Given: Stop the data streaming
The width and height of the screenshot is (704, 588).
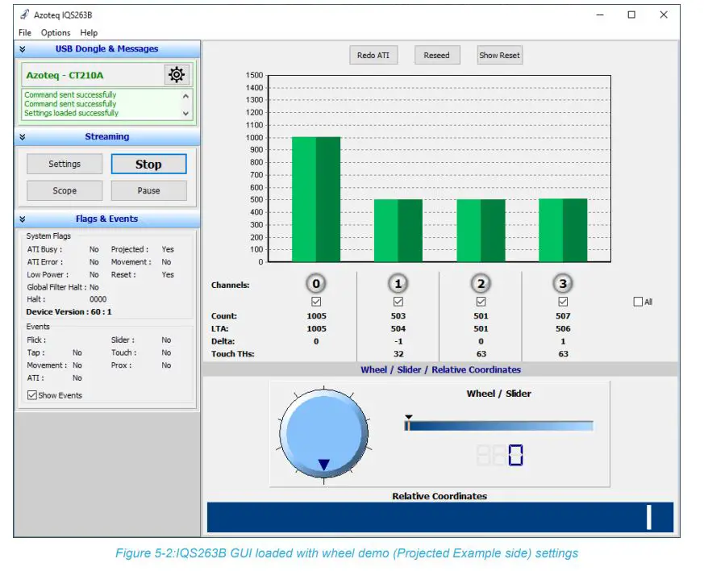Looking at the screenshot, I should coord(148,164).
